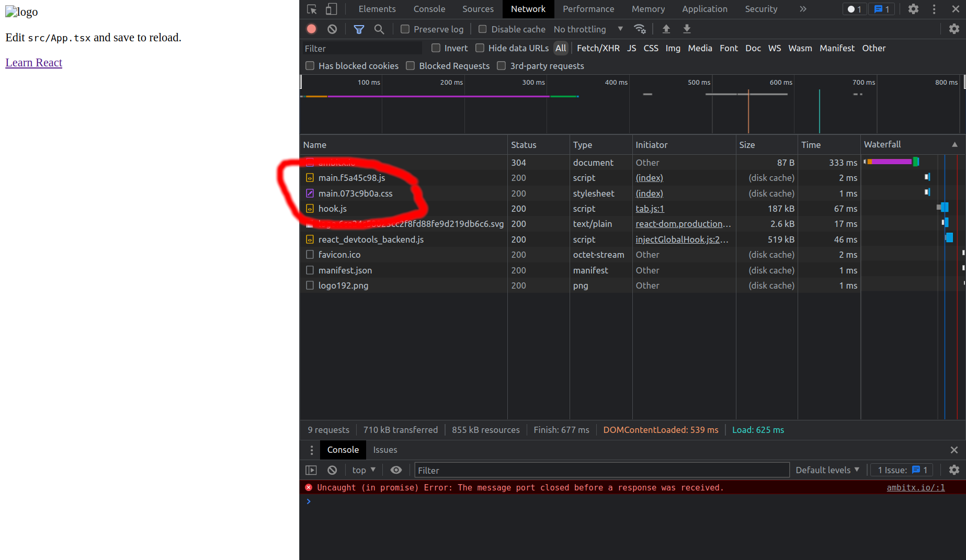
Task: Open the No throttling dropdown
Action: pos(588,29)
